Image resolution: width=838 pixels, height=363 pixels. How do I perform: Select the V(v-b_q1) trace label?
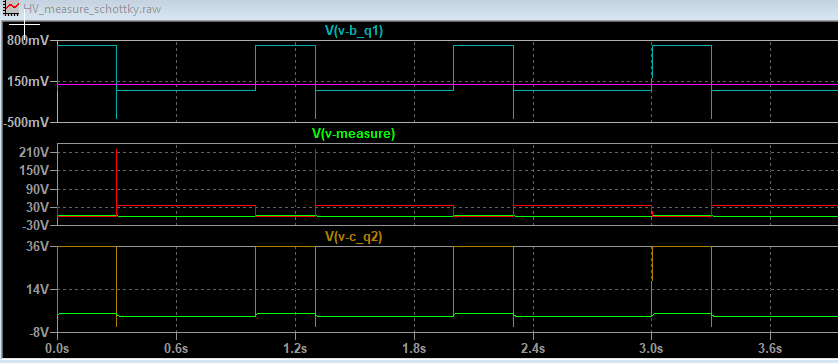[354, 31]
